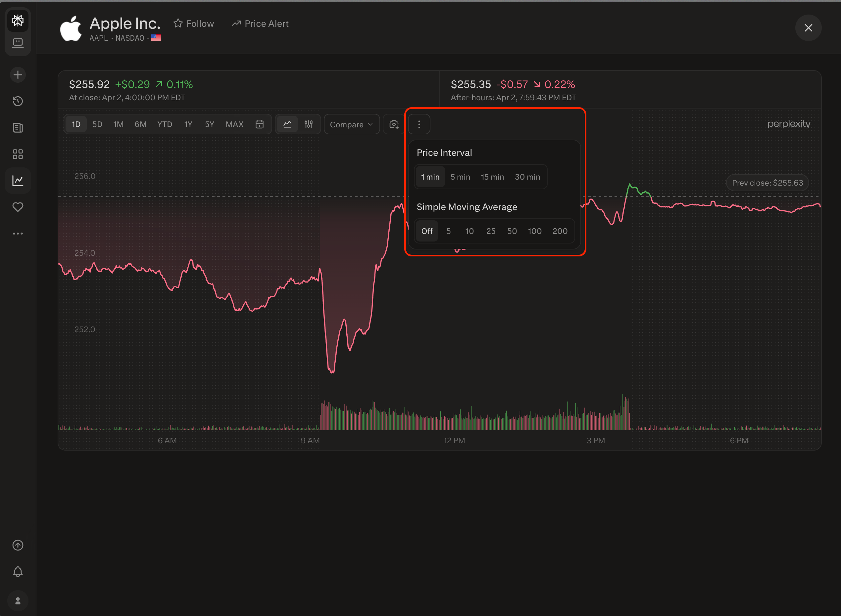Screen dimensions: 841x616
Task: Start a new thread with plus icon
Action: pos(18,74)
